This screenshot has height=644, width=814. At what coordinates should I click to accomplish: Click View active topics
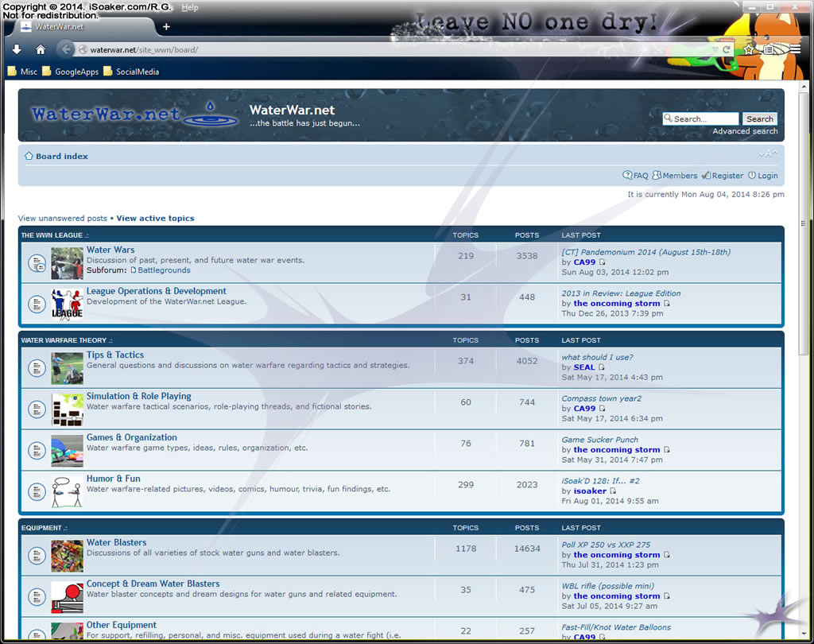(x=155, y=218)
